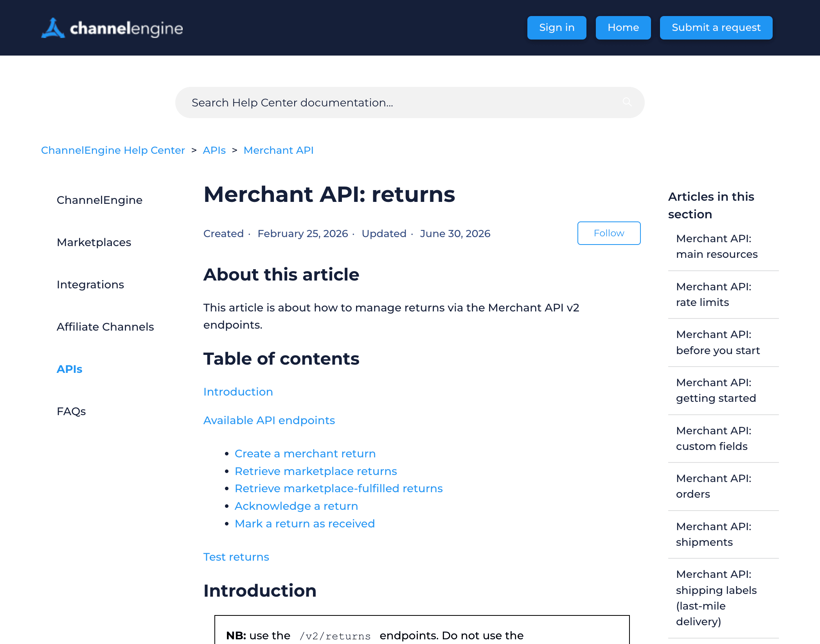Open Merchant API: shipments article
This screenshot has height=644, width=820.
pos(714,534)
